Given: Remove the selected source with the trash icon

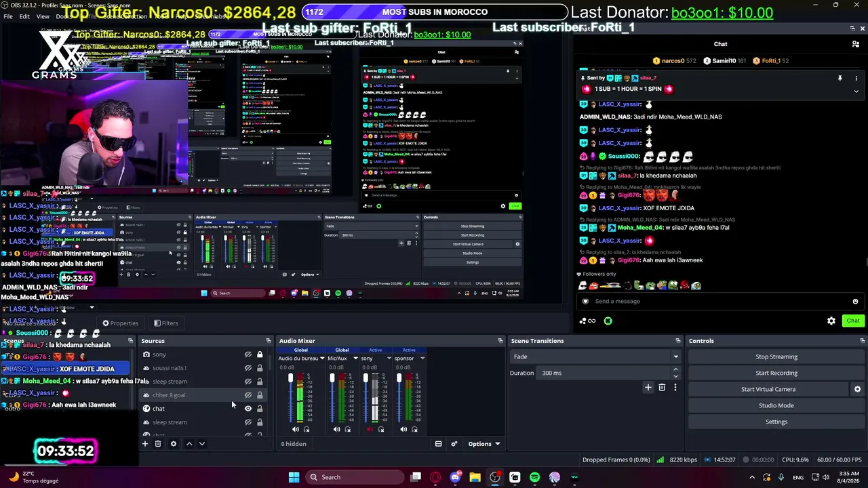Looking at the screenshot, I should pyautogui.click(x=158, y=444).
